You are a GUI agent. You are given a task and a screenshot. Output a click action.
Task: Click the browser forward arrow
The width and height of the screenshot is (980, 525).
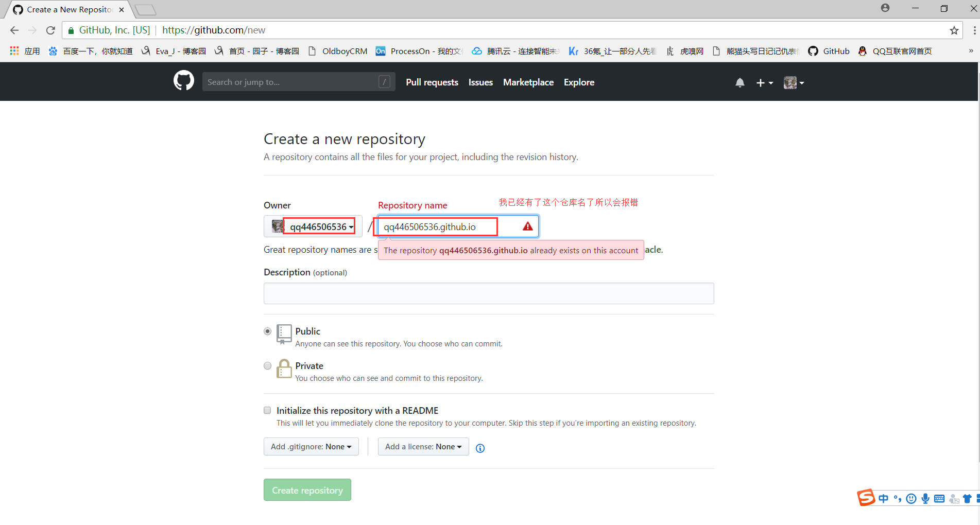pos(32,30)
